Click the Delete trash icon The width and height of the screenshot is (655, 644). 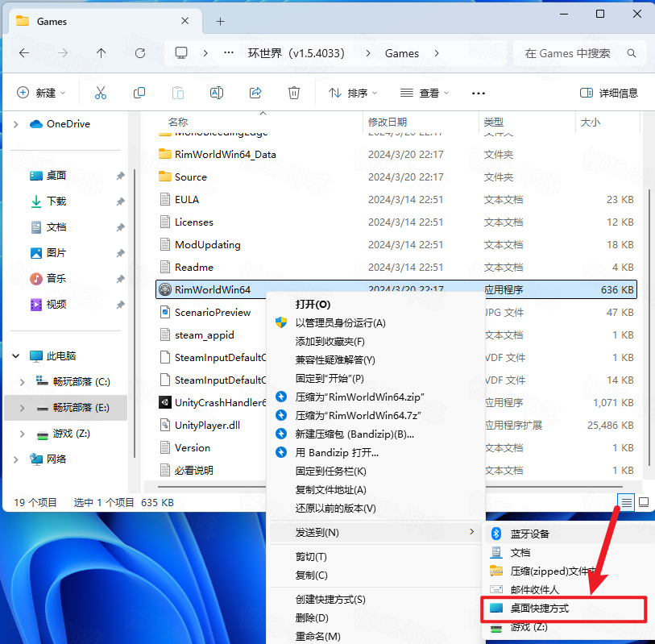tap(294, 93)
